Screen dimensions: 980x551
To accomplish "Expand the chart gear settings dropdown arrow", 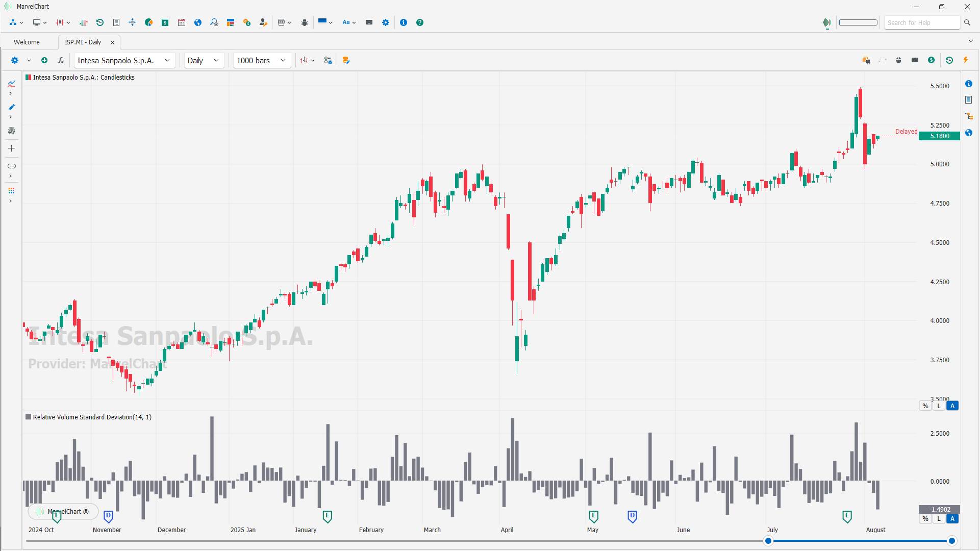I will pyautogui.click(x=29, y=60).
